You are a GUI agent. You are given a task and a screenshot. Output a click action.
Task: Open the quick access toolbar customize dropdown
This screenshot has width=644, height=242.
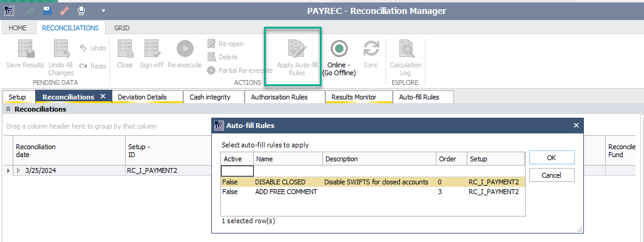(104, 11)
